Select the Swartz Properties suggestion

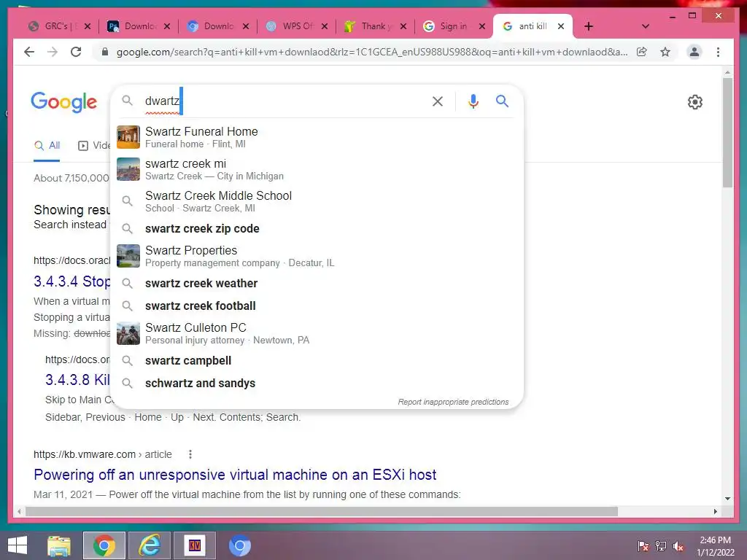pos(317,256)
